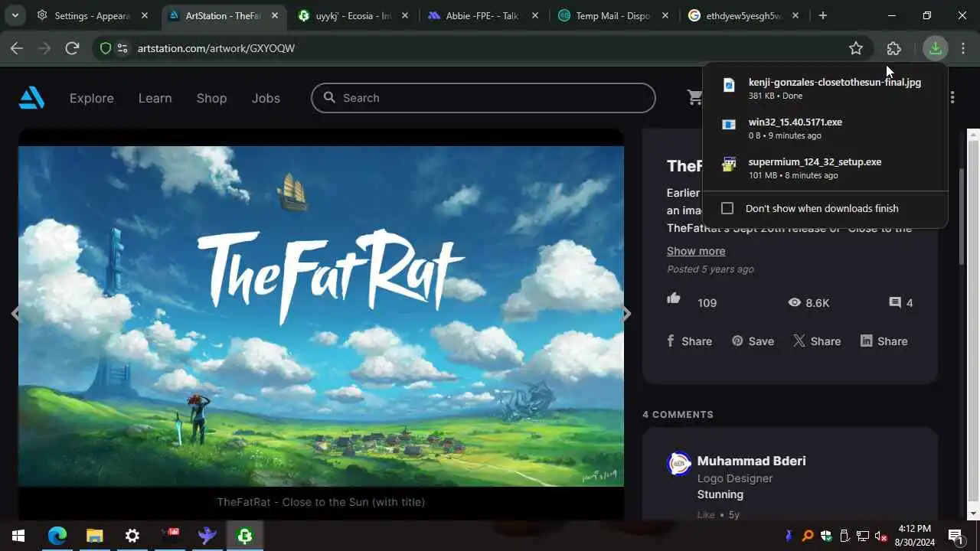Click the address bar URL
The width and height of the screenshot is (980, 551).
click(x=216, y=48)
